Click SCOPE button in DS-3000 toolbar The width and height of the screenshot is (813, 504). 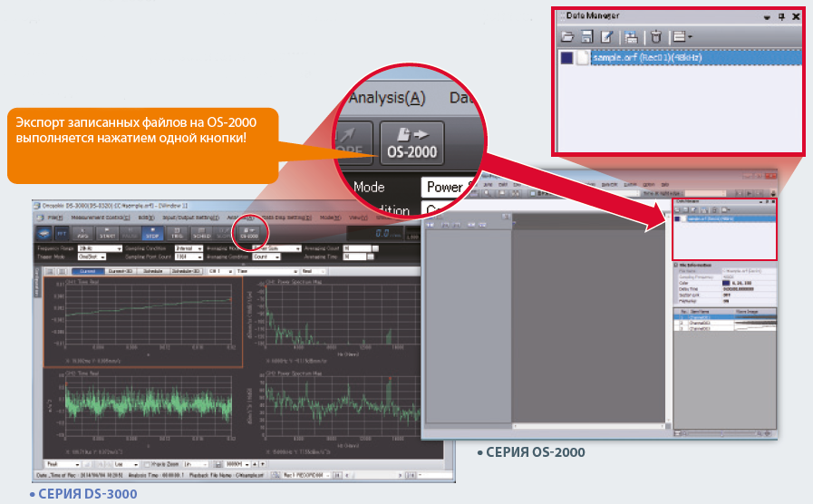pos(224,233)
